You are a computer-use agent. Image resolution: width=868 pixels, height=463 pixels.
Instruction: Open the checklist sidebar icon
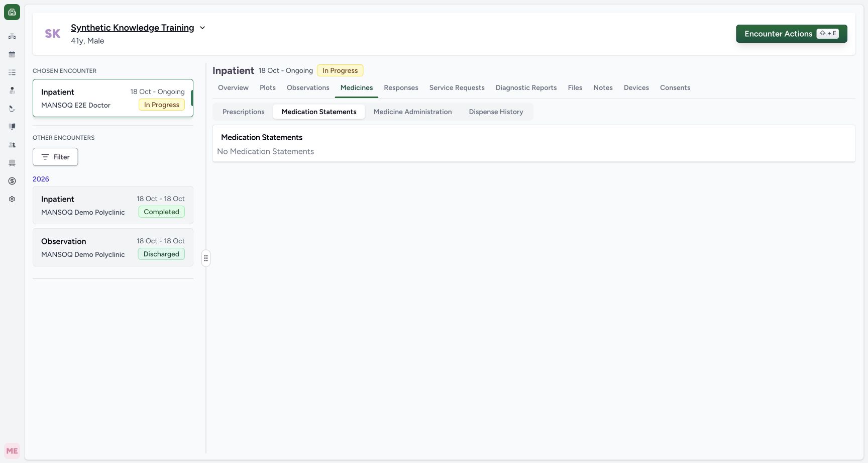click(12, 72)
